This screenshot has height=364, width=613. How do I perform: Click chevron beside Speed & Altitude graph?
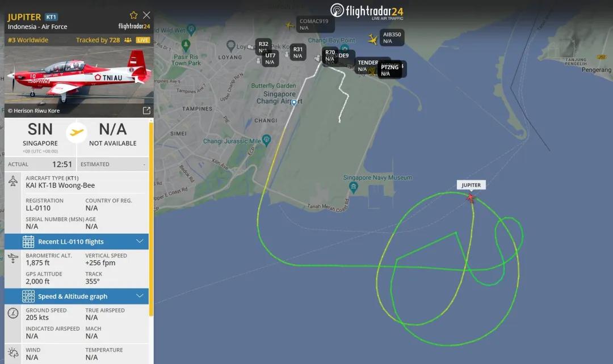point(140,296)
